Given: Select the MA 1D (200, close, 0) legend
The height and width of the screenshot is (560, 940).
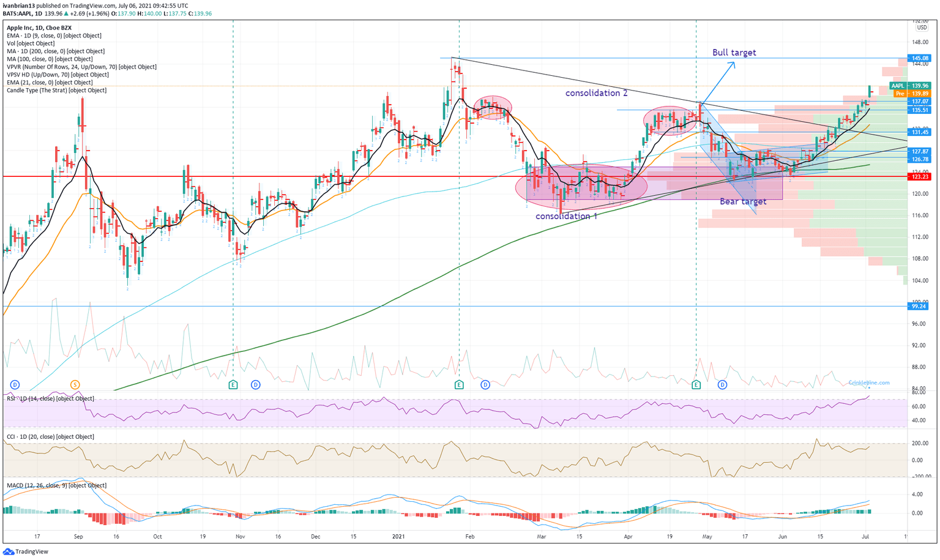Looking at the screenshot, I should 56,51.
